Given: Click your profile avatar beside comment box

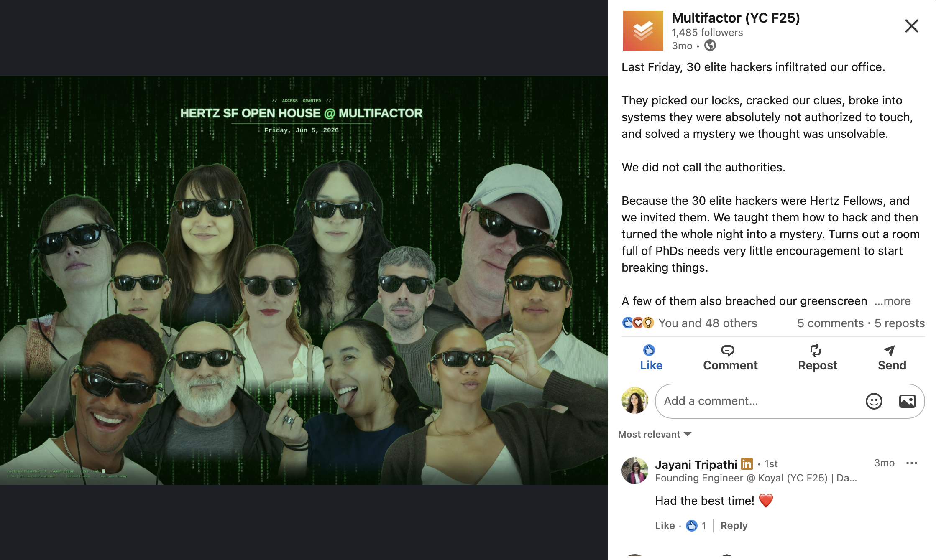Looking at the screenshot, I should point(635,400).
